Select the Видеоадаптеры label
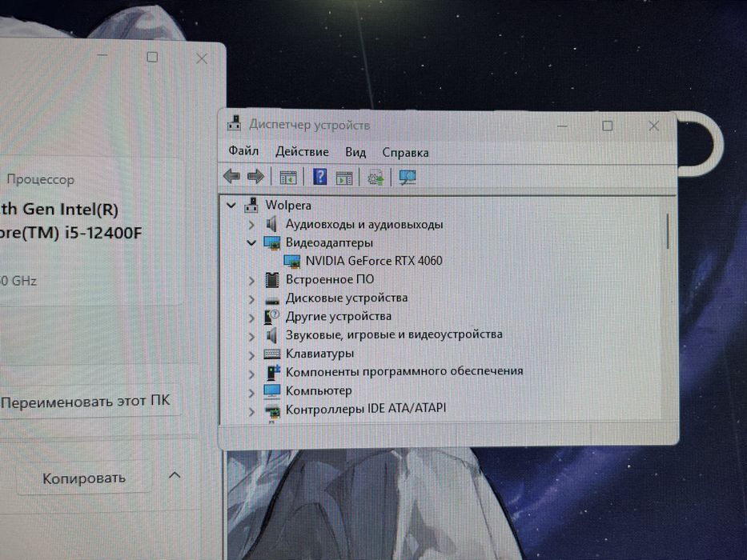 click(x=329, y=243)
